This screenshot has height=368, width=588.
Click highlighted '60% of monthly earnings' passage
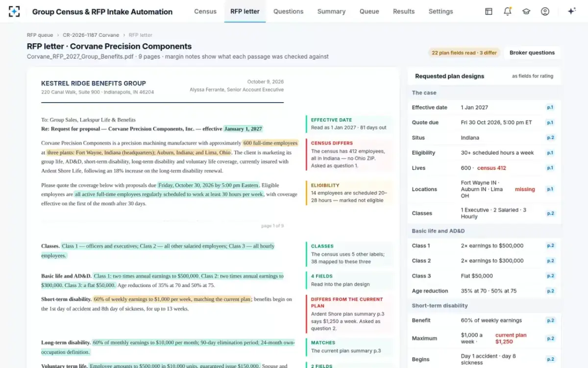[168, 347]
